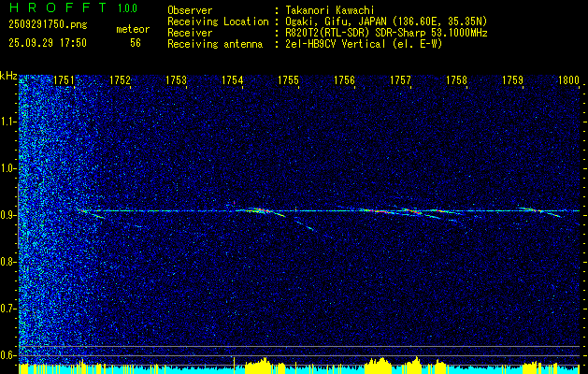Click the 1.0 kHz axis label

tap(8, 168)
